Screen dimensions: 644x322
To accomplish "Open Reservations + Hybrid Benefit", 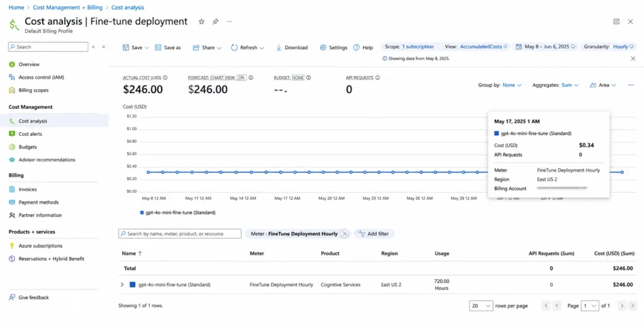I will [52, 258].
